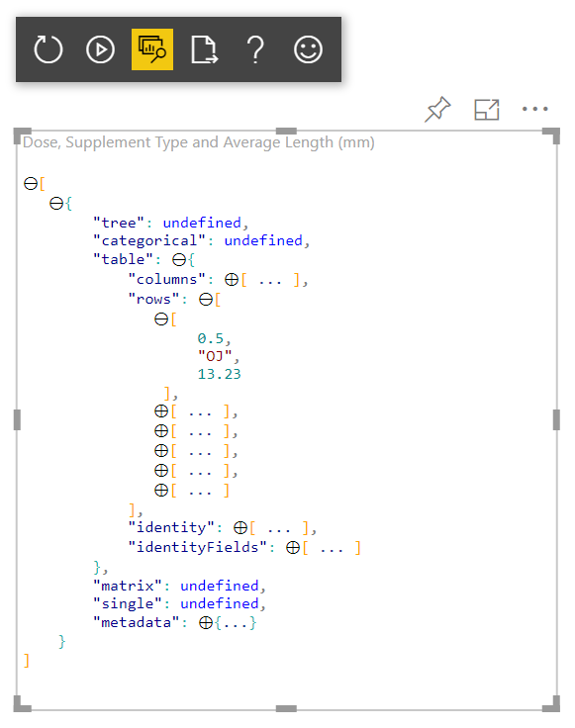This screenshot has height=728, width=575.
Task: Expand the "identity" array
Action: point(240,528)
